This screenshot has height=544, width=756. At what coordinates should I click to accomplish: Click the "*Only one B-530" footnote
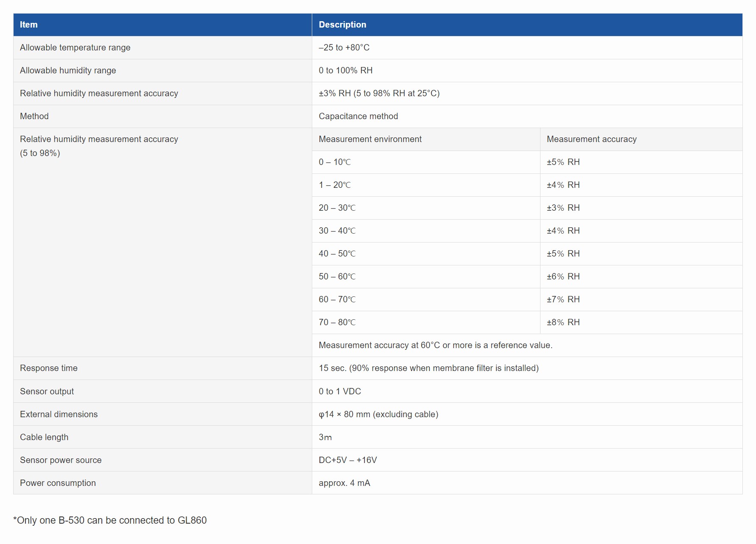(x=110, y=520)
